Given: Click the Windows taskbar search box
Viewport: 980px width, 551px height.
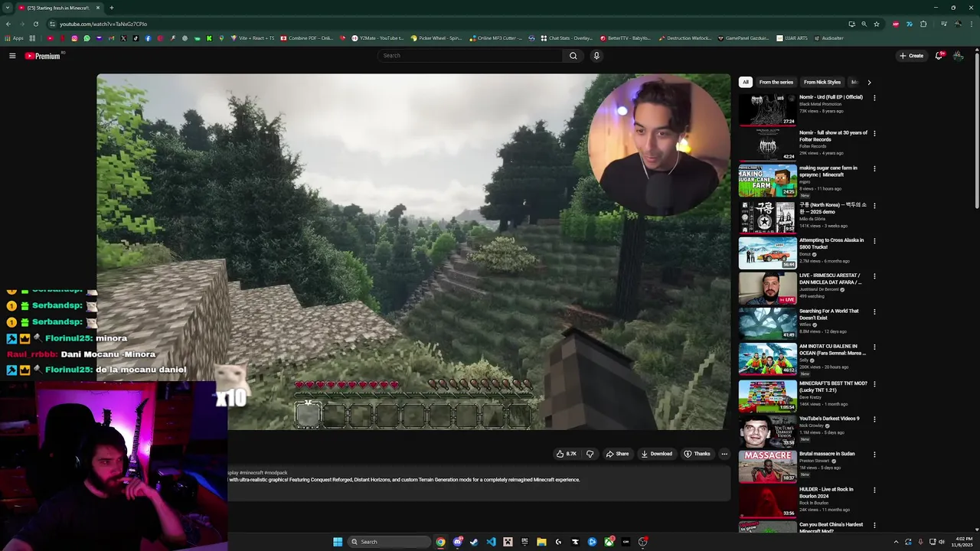Looking at the screenshot, I should (387, 542).
